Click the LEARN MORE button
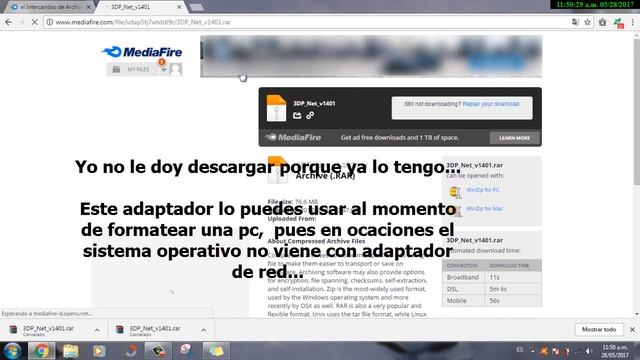Viewport: 640px width, 360px height. [x=514, y=138]
